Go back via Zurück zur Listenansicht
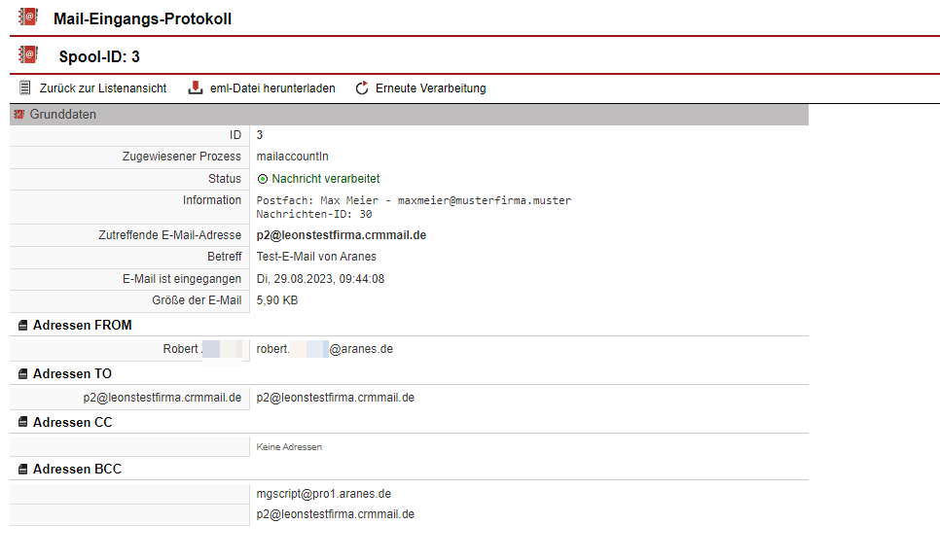 click(103, 88)
